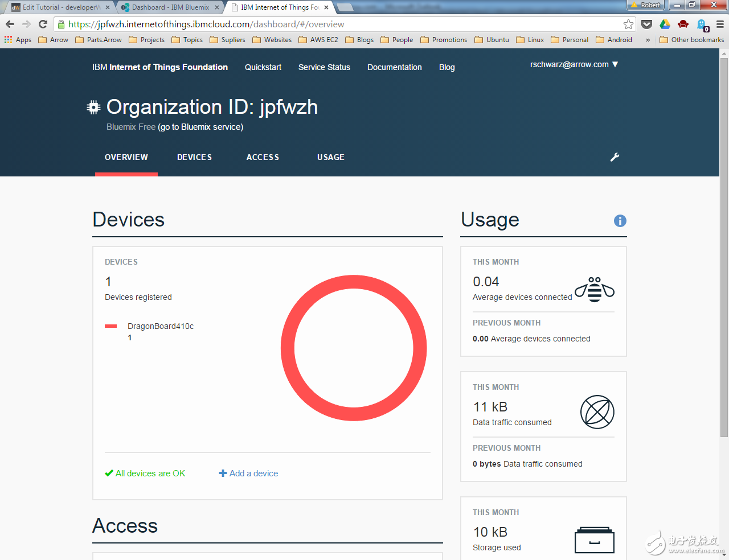Image resolution: width=729 pixels, height=560 pixels.
Task: Switch to the Usage tab
Action: (x=330, y=157)
